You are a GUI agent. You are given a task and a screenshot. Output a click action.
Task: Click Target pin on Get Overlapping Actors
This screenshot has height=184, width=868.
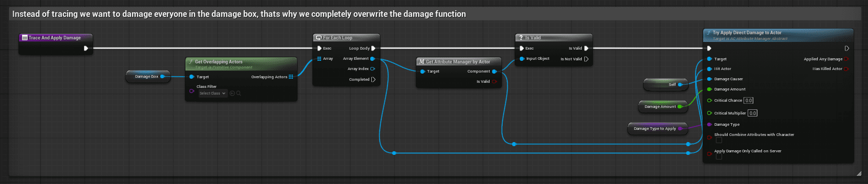(x=192, y=77)
